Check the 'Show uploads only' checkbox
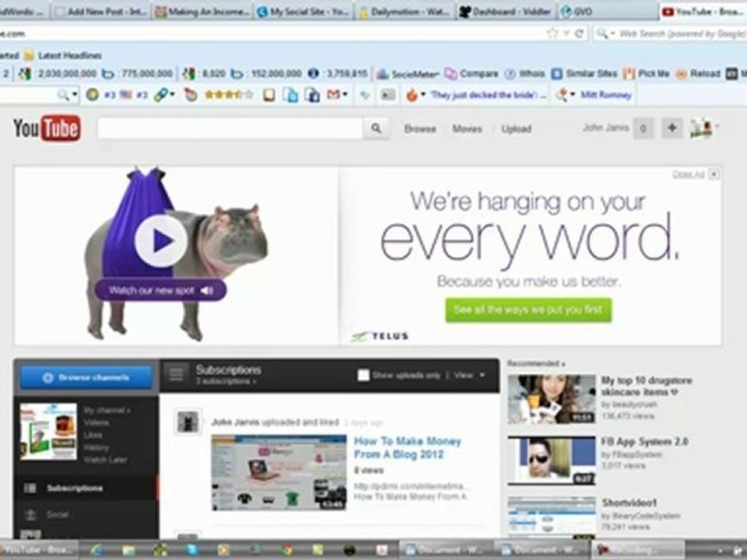 coord(363,375)
